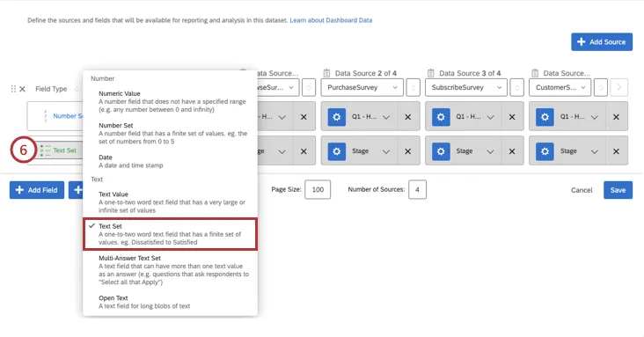Expand Stage field chevron under CustomerS... source
This screenshot has height=337, width=644.
click(x=595, y=151)
